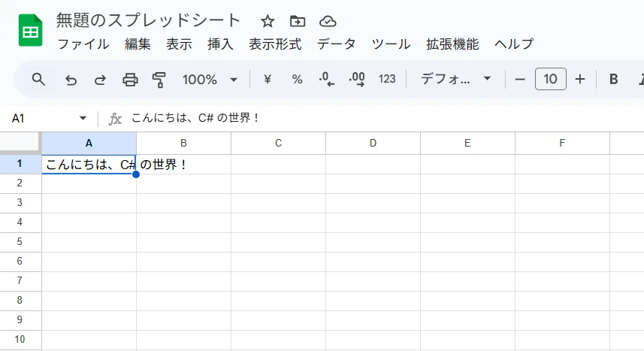Click the search magnifier icon in toolbar
644x351 pixels.
click(x=38, y=79)
